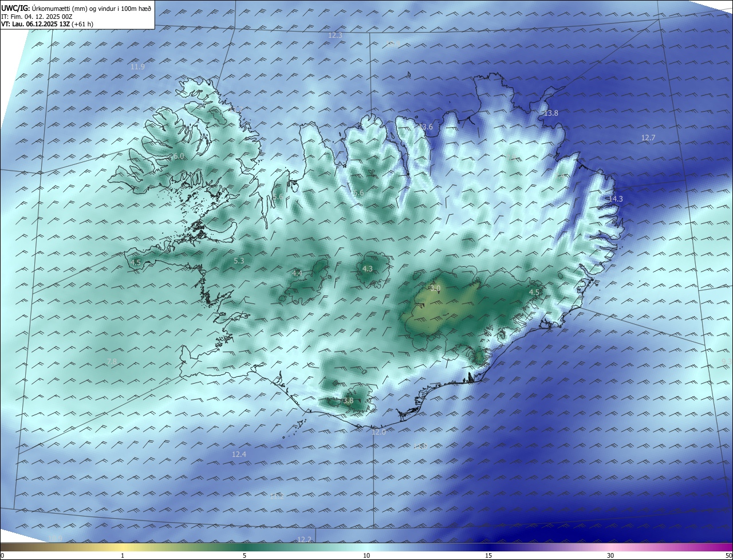Click the 14.3 value label on the map
This screenshot has width=733, height=560.
[x=616, y=199]
